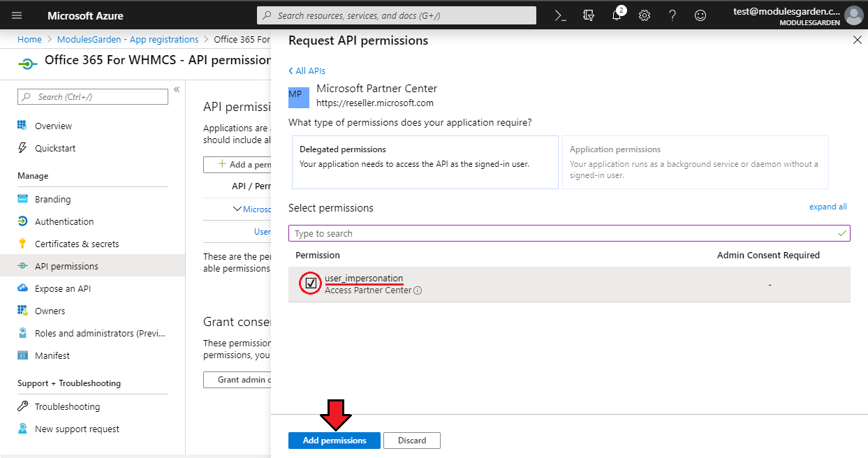Open portal settings gear
Screen dimensions: 868x458
point(645,15)
